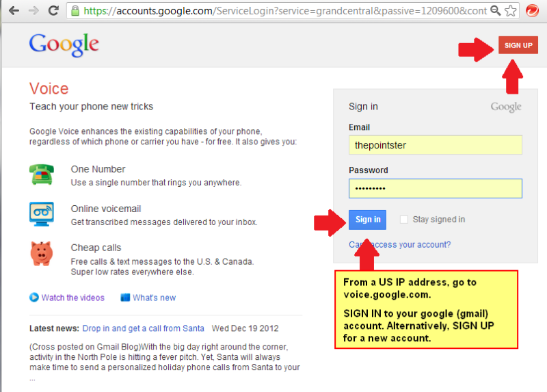Click the Cheap calls heading text
This screenshot has height=392, width=547.
96,248
